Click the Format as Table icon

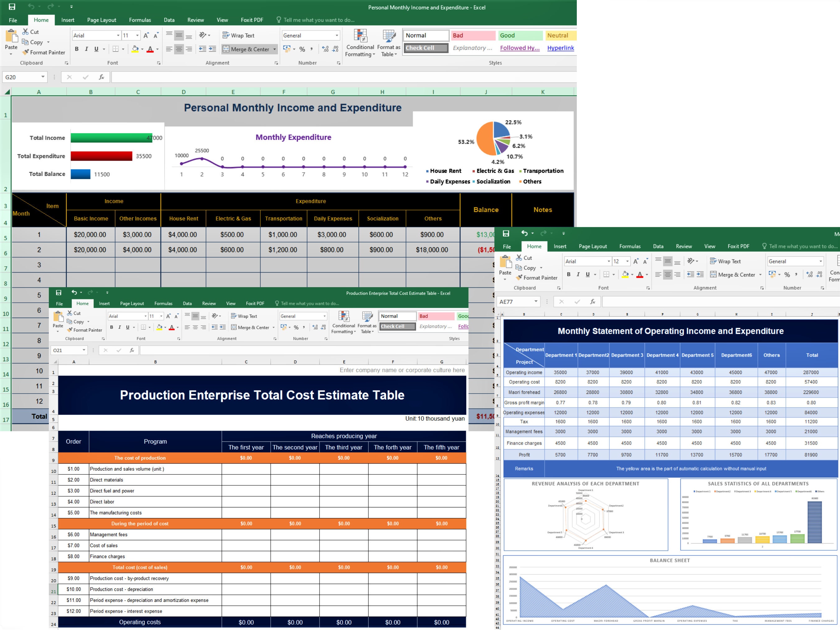pos(389,43)
